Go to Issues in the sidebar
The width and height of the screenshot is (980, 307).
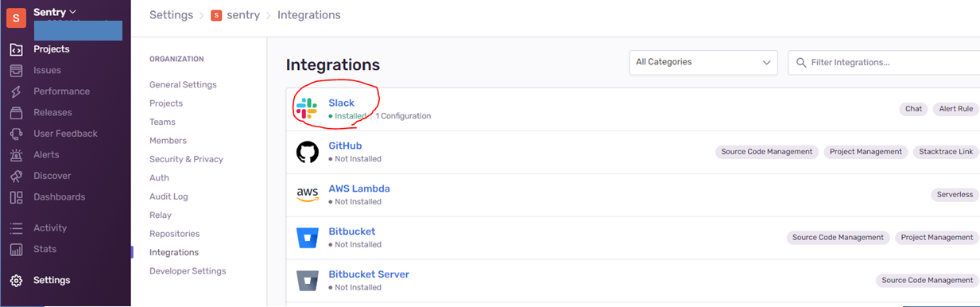[47, 70]
